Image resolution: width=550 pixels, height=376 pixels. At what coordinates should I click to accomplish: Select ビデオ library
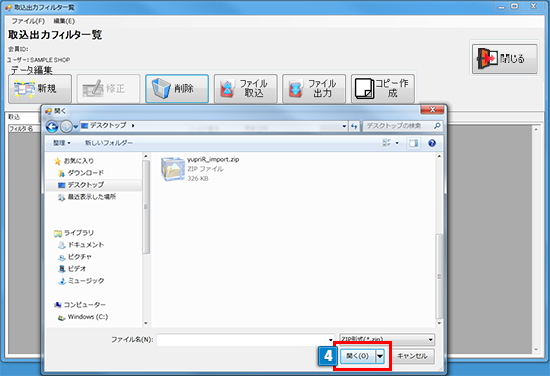point(72,269)
